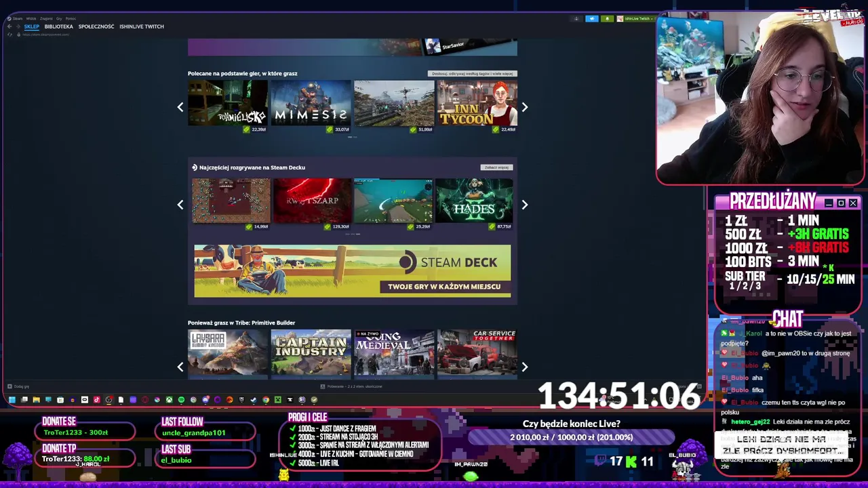Open the Pomoc menu
The image size is (868, 488).
(x=71, y=18)
